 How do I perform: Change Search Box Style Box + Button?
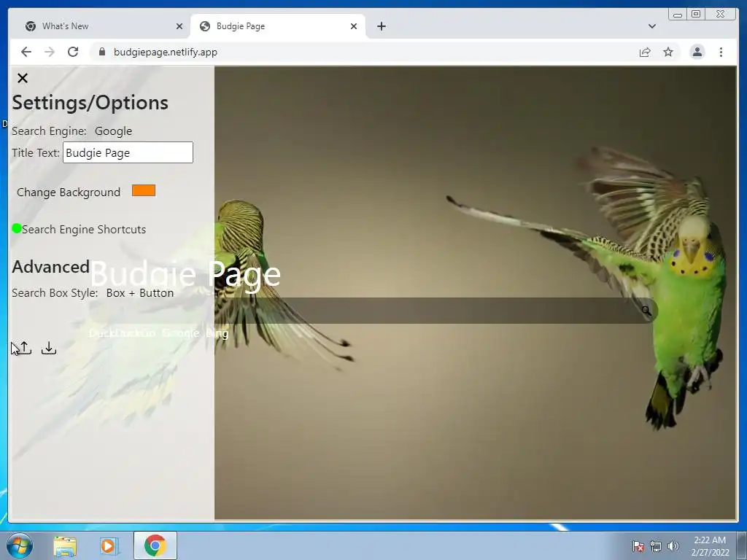pyautogui.click(x=140, y=293)
